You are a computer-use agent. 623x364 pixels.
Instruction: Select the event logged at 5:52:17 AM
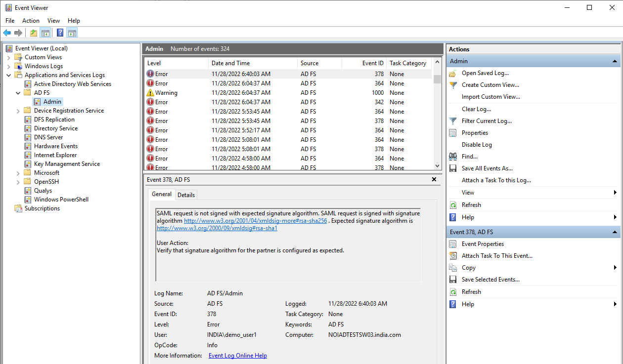(x=289, y=130)
